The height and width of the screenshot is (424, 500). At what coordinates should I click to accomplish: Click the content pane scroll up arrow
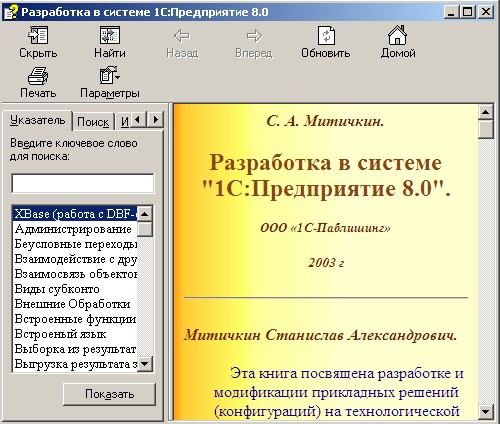(x=485, y=112)
